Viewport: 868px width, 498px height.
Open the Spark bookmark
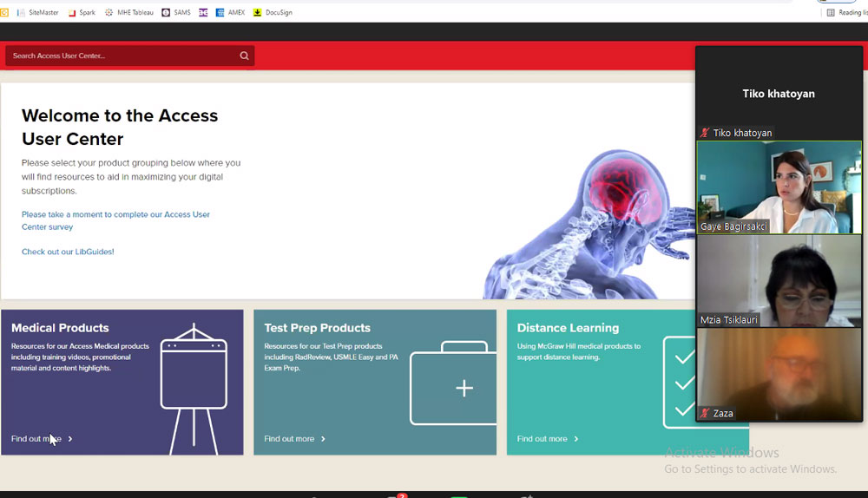coord(82,12)
